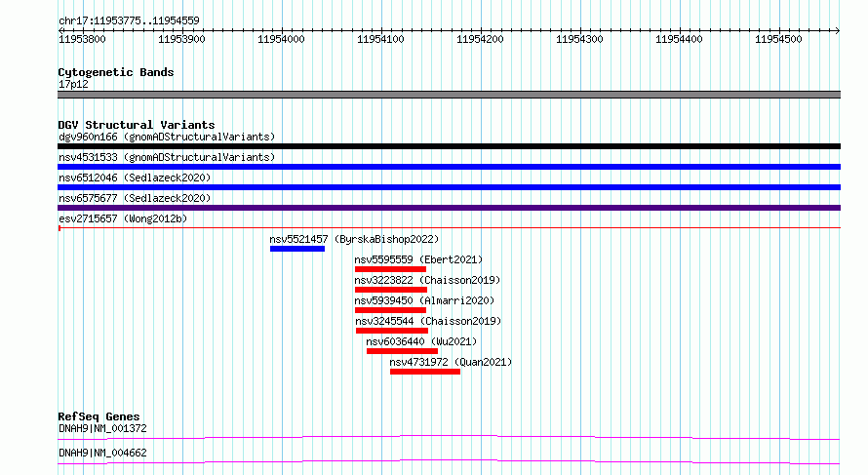Screen dimensions: 868x475
Task: Click the DNAH9|NM_004662 gene label
Action: pos(102,453)
